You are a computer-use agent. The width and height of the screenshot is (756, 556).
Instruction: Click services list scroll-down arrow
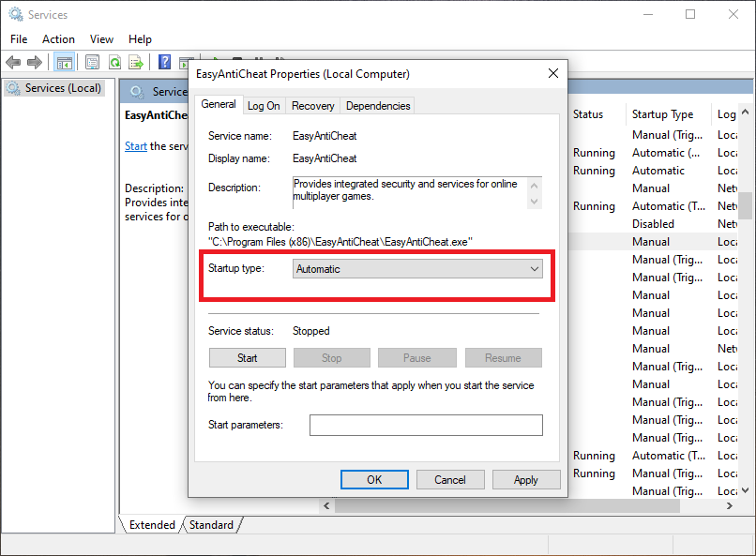(x=745, y=490)
